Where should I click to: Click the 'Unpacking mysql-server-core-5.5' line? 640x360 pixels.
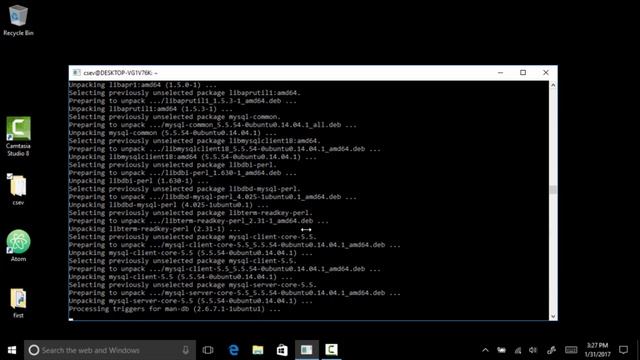point(190,301)
